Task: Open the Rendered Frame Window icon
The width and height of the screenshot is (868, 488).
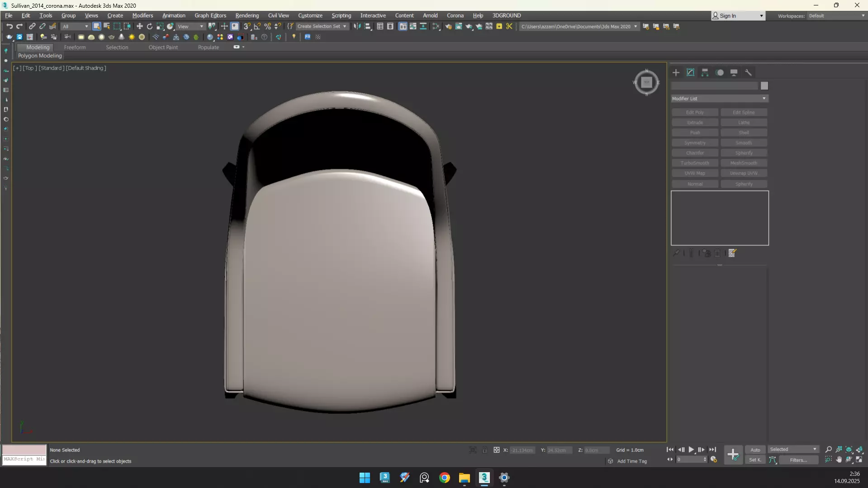Action: [x=459, y=26]
